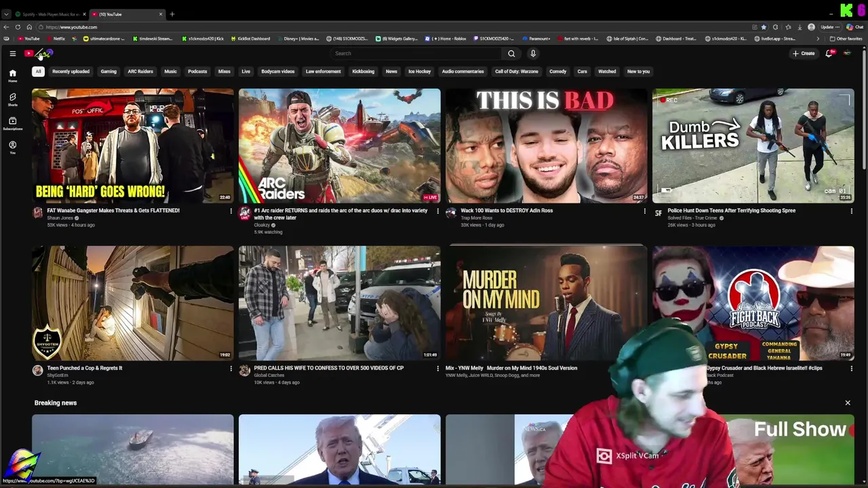Image resolution: width=868 pixels, height=488 pixels.
Task: Click the YouTube logo
Action: 39,54
